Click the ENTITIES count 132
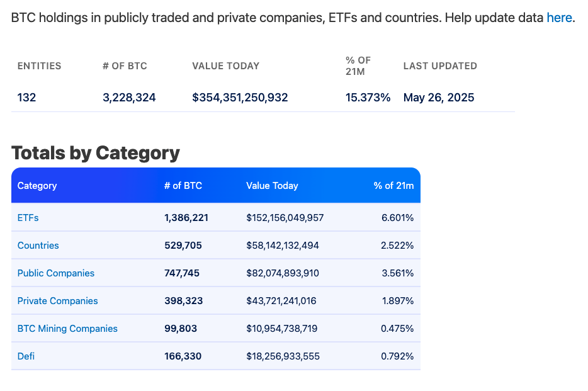The image size is (588, 391). click(26, 98)
